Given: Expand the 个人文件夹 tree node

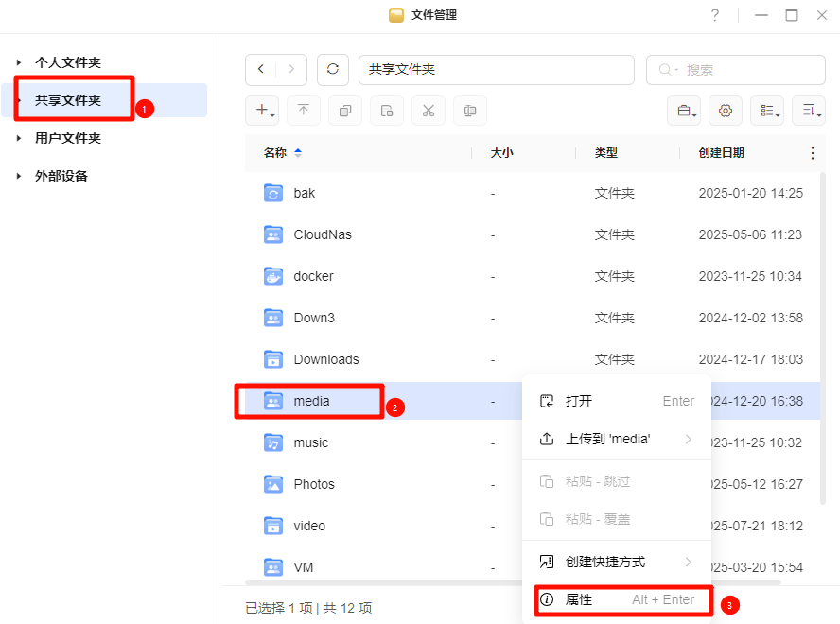Looking at the screenshot, I should point(18,62).
